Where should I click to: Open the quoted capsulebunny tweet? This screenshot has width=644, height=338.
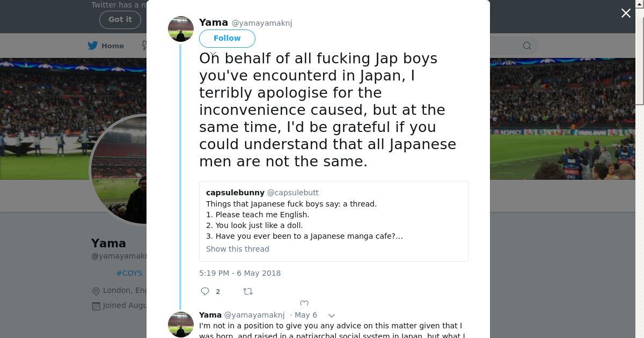point(333,220)
